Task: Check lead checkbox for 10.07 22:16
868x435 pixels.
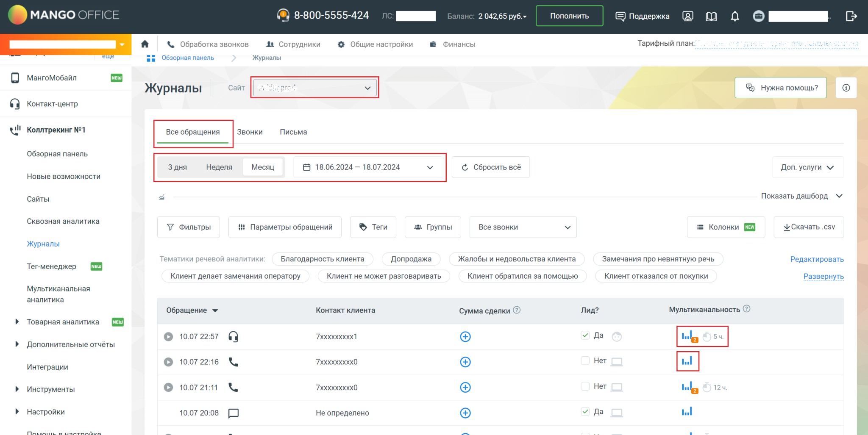Action: point(585,361)
